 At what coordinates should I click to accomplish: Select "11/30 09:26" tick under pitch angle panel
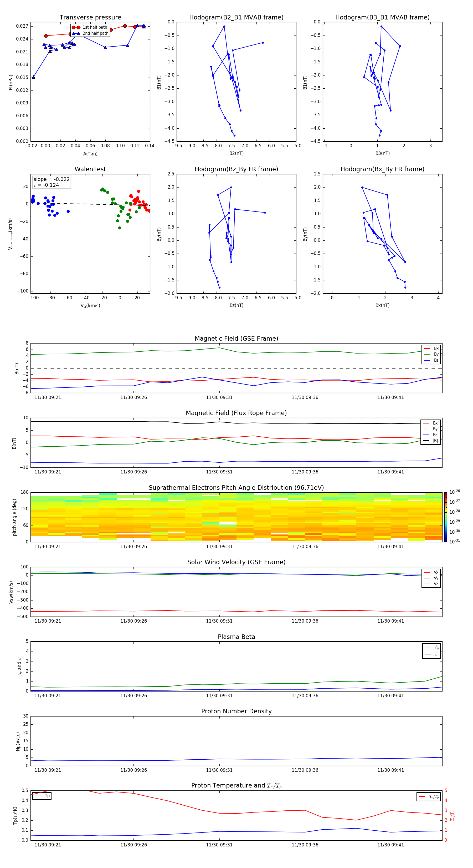134,547
